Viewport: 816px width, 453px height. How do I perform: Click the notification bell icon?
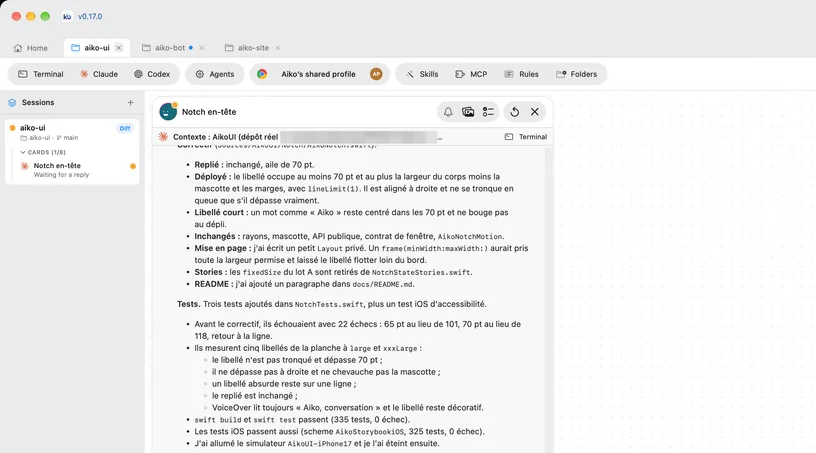tap(448, 112)
